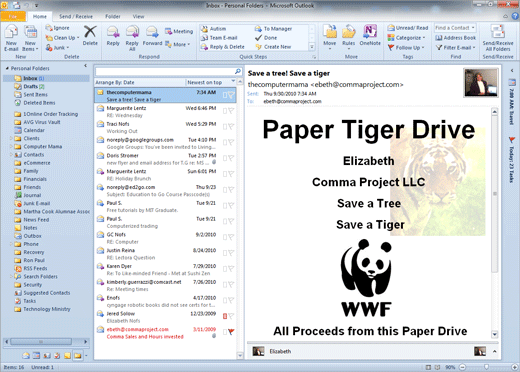Toggle red flag on Comma Sales email

(231, 332)
